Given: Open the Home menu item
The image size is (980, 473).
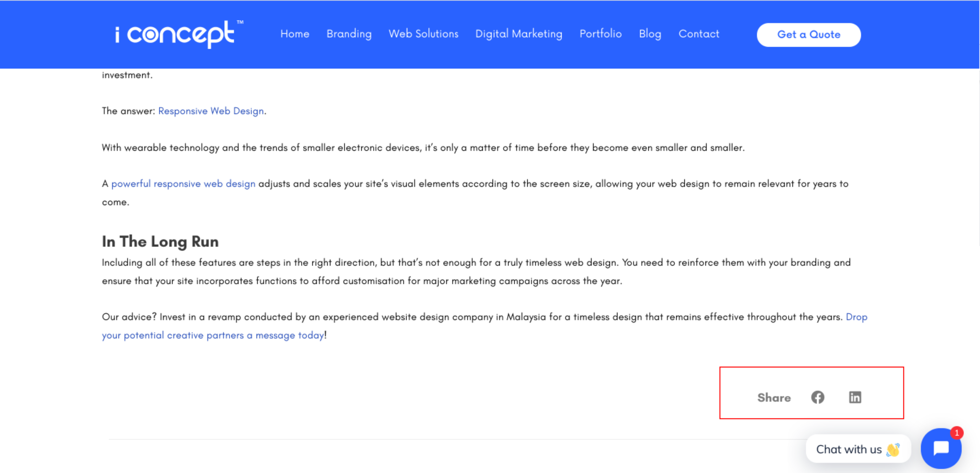Looking at the screenshot, I should pyautogui.click(x=295, y=34).
